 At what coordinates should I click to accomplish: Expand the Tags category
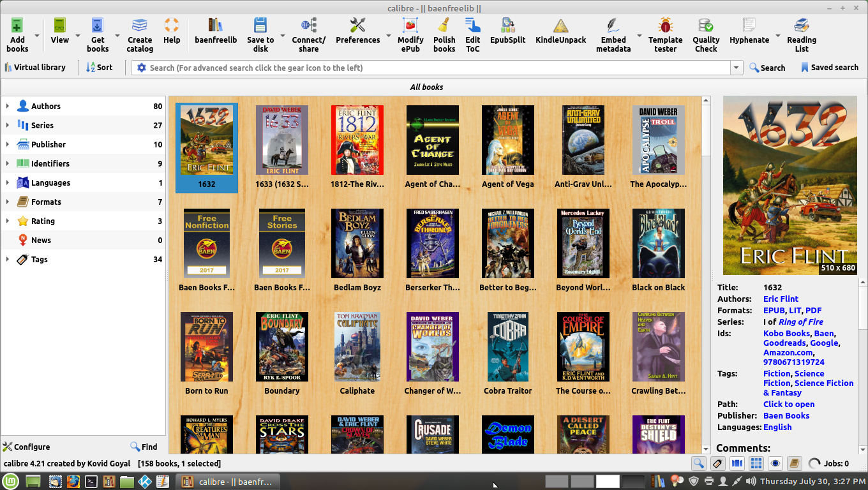[8, 260]
